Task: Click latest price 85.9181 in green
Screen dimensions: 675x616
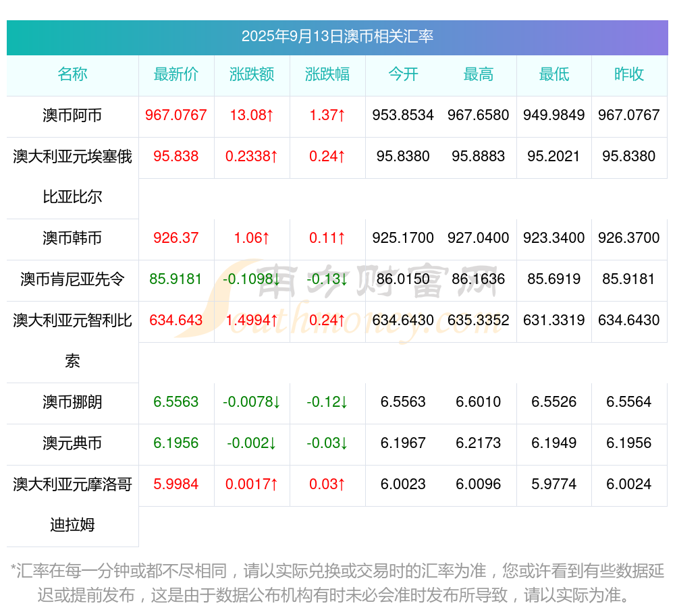Action: click(x=176, y=279)
